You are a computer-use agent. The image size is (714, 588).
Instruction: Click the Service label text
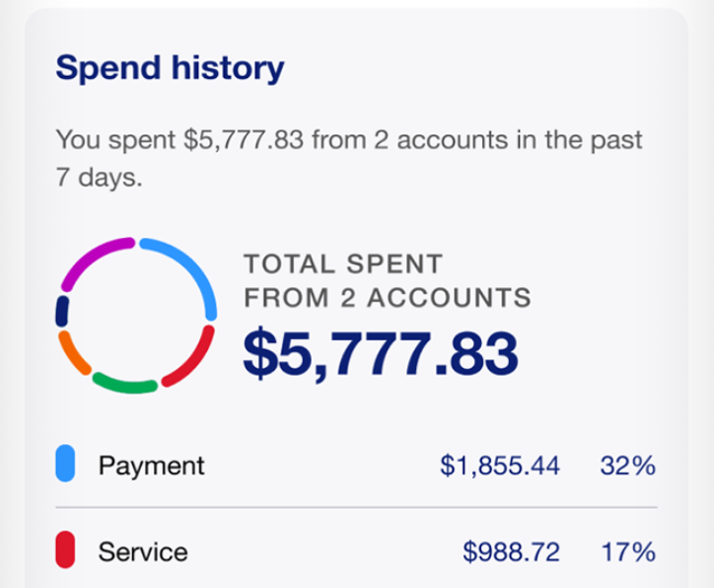point(143,552)
